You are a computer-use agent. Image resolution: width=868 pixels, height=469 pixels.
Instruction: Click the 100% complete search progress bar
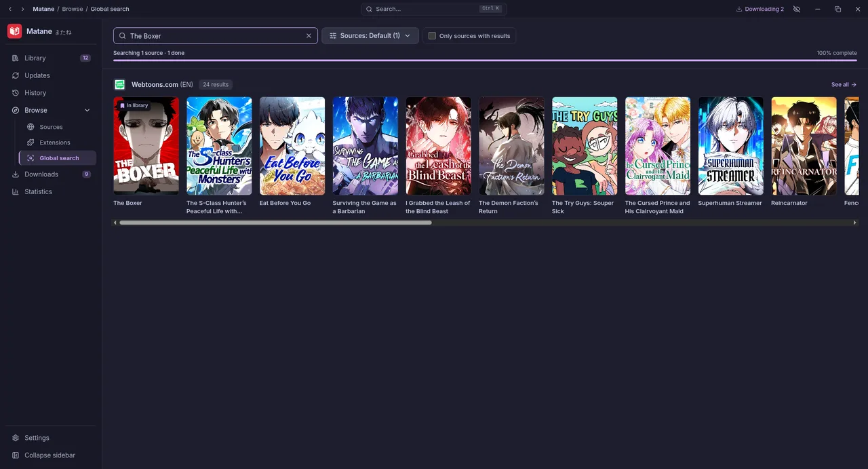(x=486, y=60)
